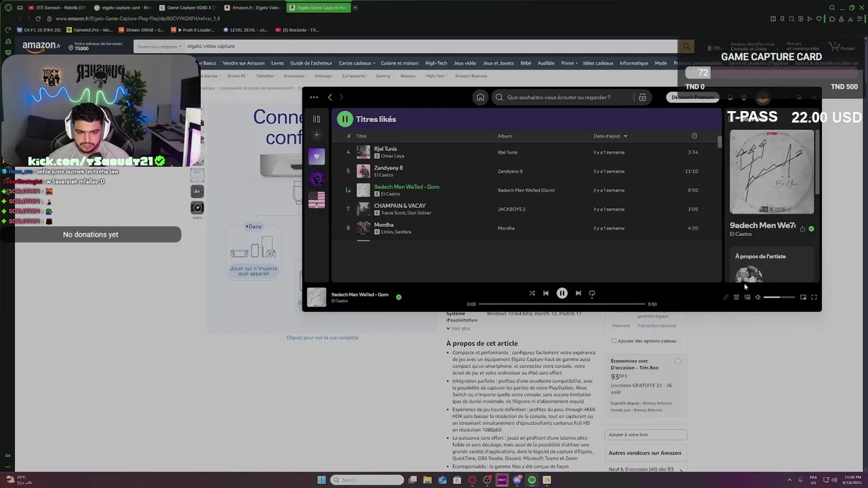Share current track from right panel

[802, 228]
